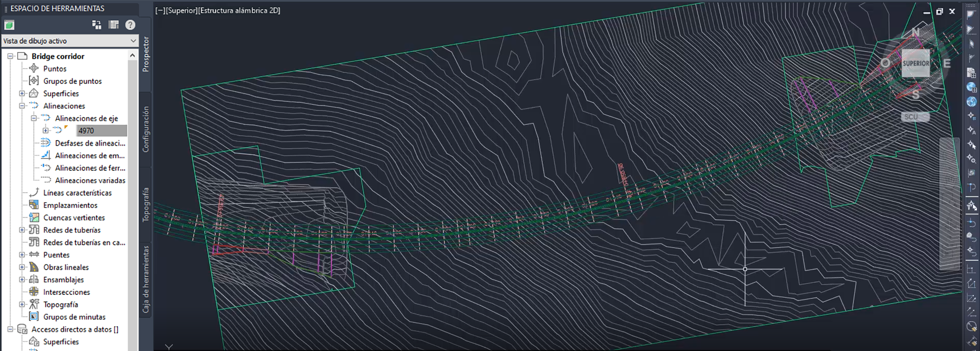Click the SUPERIOR face of the ViewCube

click(x=916, y=63)
